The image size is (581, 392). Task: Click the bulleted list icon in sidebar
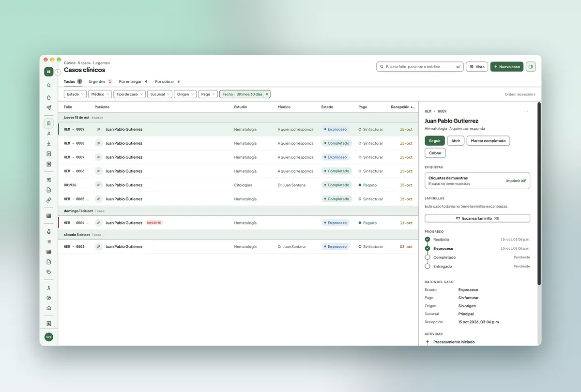[x=48, y=241]
